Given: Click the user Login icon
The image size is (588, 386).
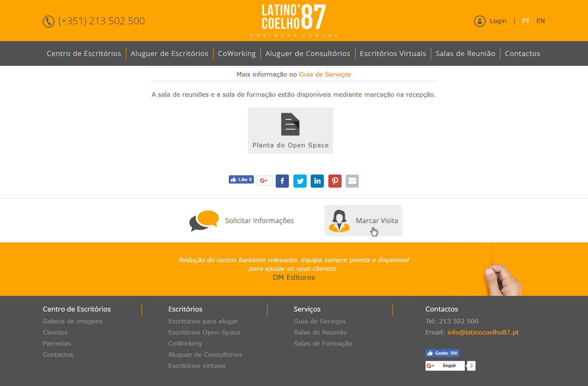Looking at the screenshot, I should pos(479,21).
